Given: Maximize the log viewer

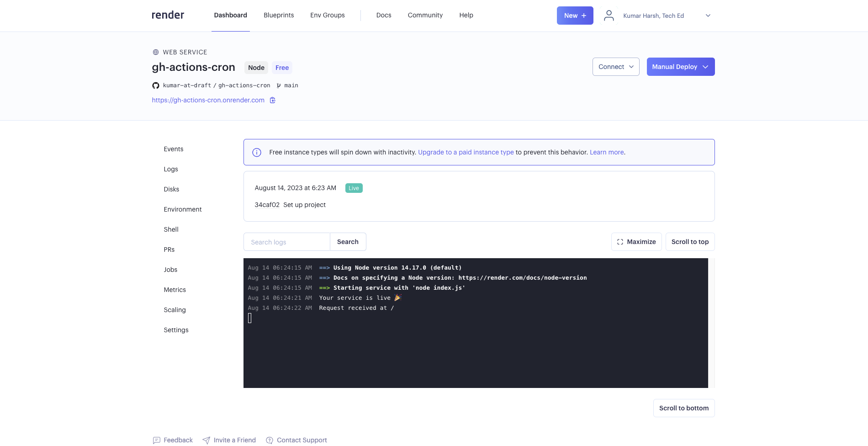Looking at the screenshot, I should (x=636, y=242).
